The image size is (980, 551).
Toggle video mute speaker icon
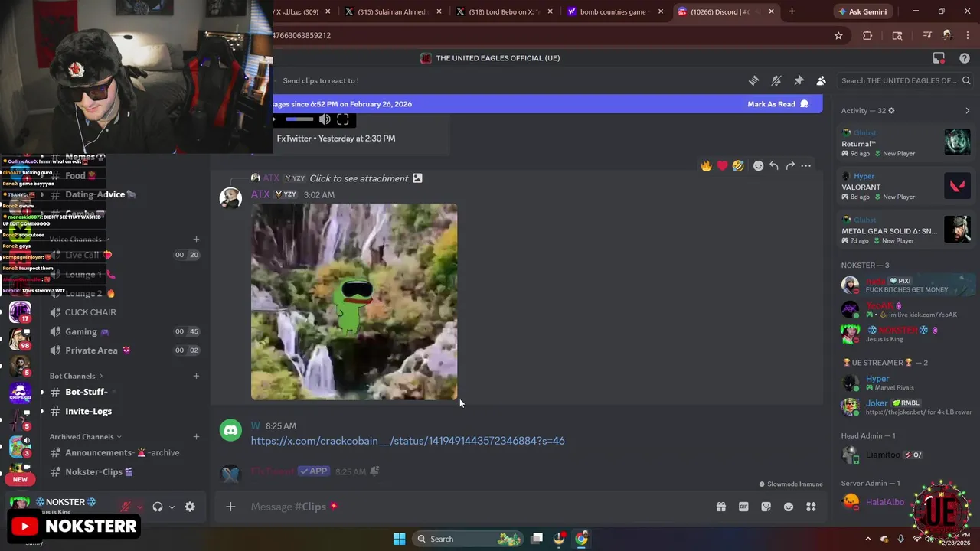325,119
